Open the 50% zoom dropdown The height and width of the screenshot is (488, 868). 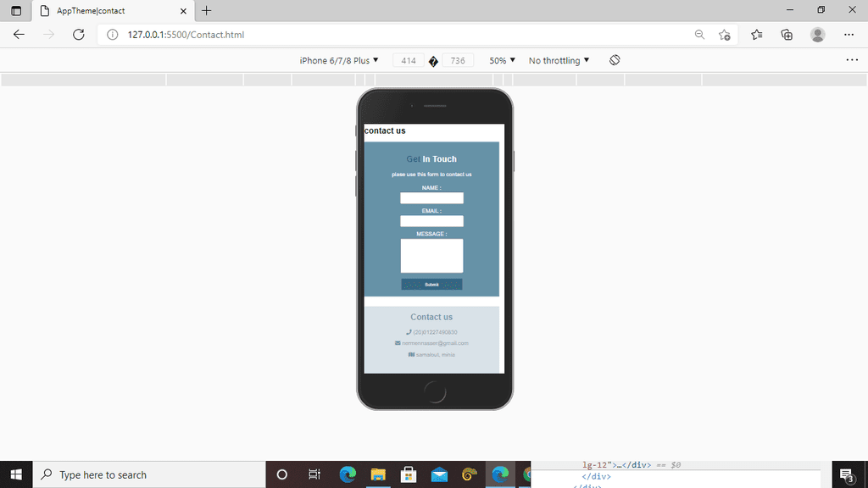click(x=502, y=60)
